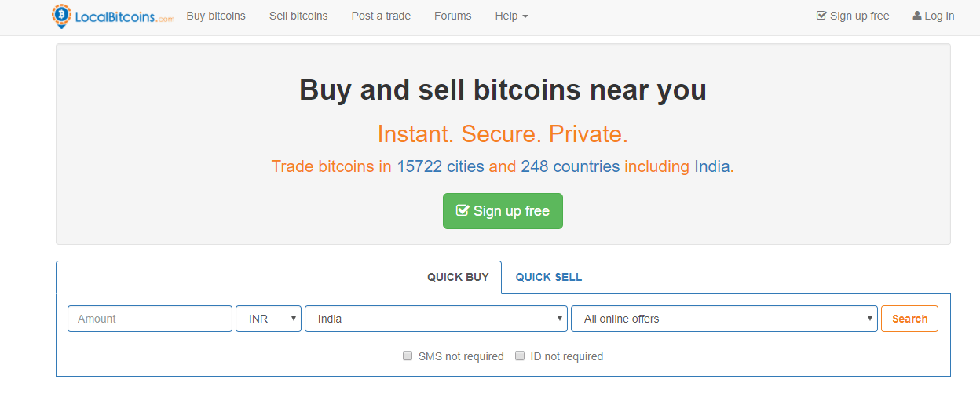980x405 pixels.
Task: Follow the 15722 cities link
Action: pos(441,166)
